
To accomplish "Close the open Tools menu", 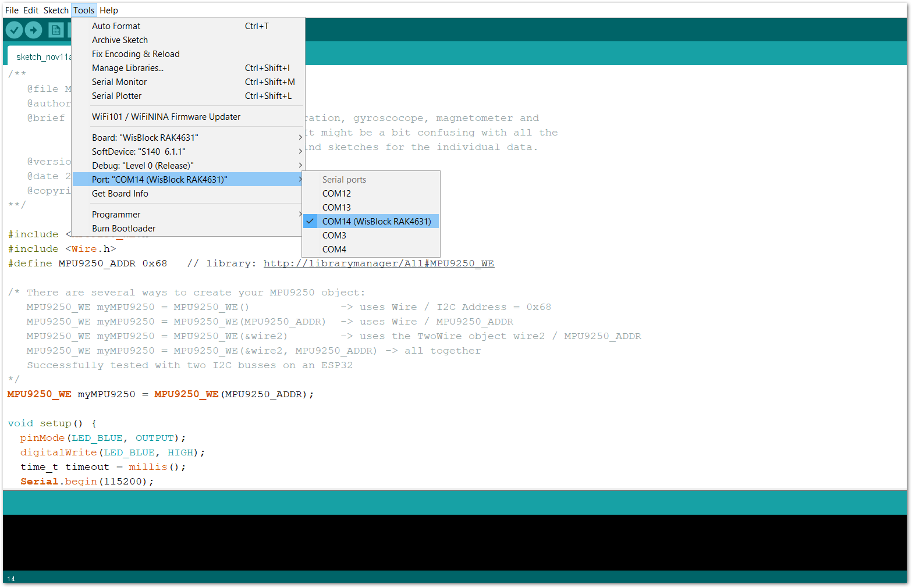I will click(84, 10).
